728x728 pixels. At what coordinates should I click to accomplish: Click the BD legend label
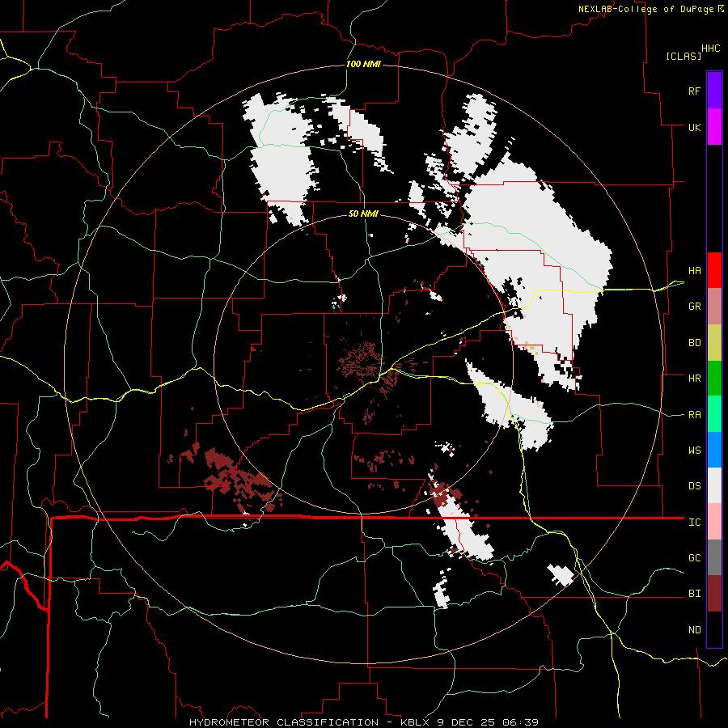click(695, 343)
